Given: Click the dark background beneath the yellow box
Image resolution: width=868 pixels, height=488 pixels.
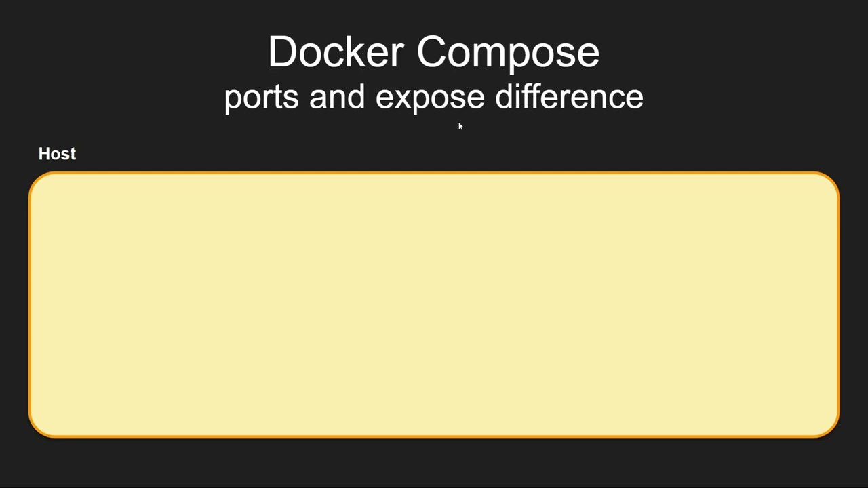Looking at the screenshot, I should [x=434, y=464].
